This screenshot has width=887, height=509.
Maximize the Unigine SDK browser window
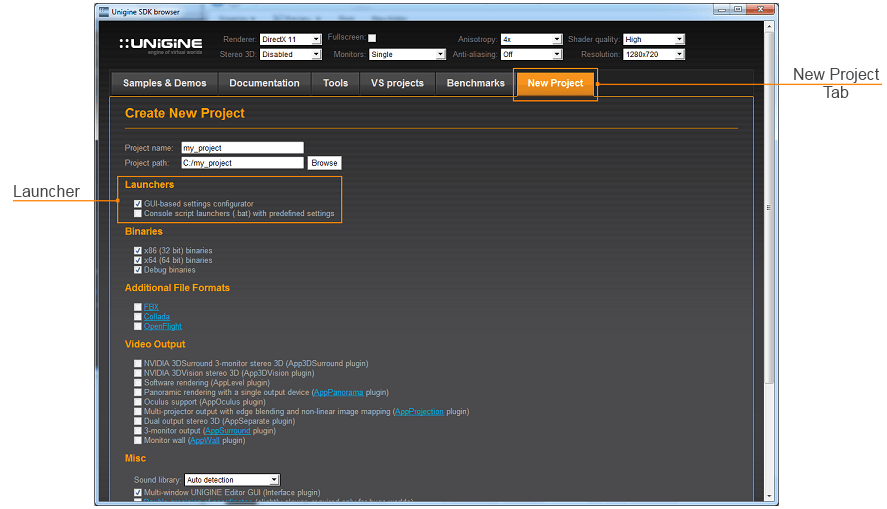(738, 10)
